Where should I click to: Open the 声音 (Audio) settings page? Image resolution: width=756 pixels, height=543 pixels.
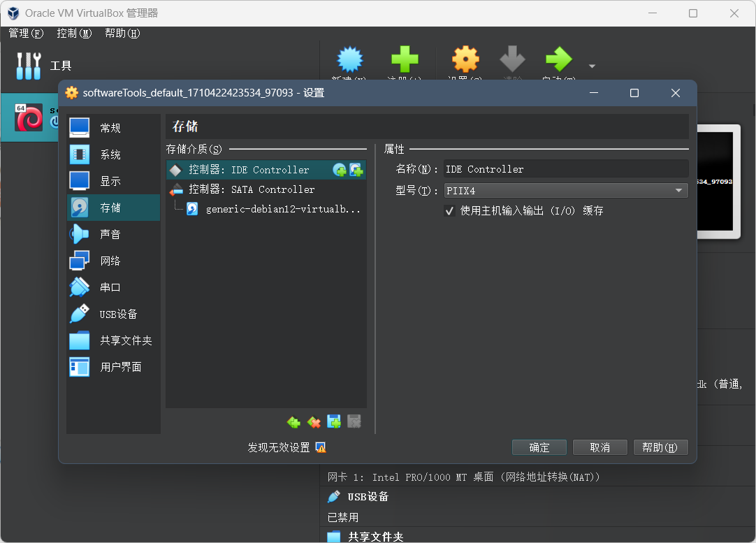coord(110,233)
